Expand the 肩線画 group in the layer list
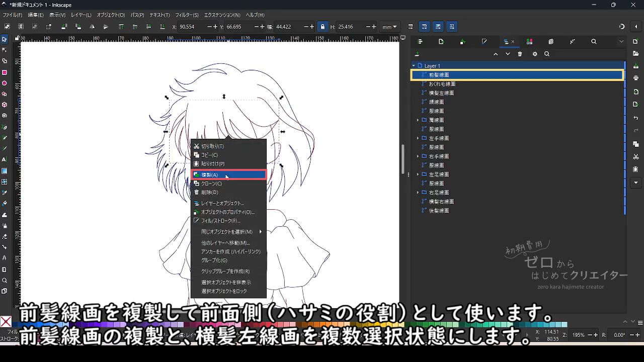This screenshot has width=644, height=362. (418, 120)
